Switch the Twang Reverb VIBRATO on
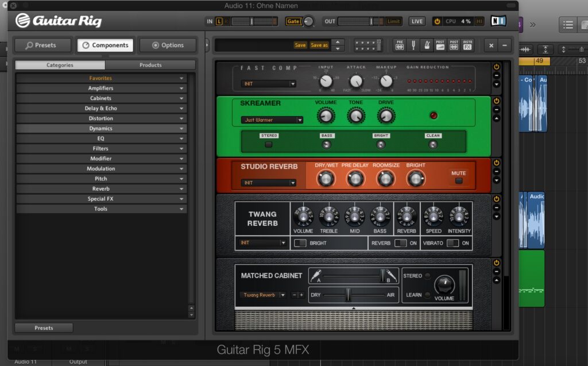The height and width of the screenshot is (366, 588). click(452, 243)
